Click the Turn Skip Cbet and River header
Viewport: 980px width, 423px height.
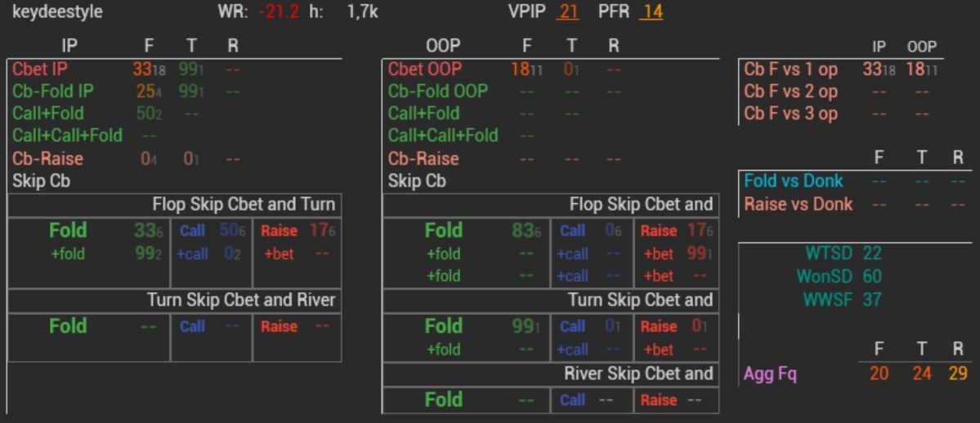point(241,300)
